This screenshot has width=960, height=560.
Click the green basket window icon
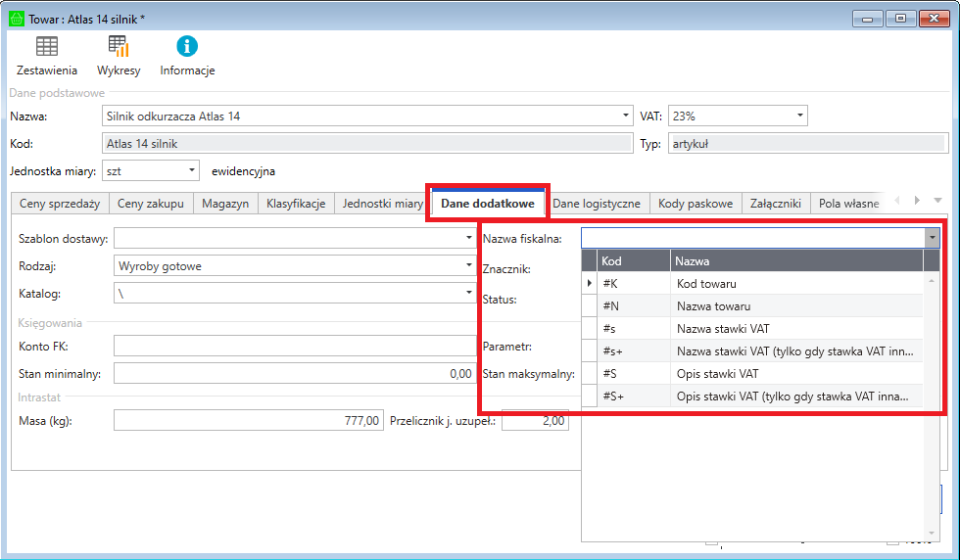pos(17,18)
